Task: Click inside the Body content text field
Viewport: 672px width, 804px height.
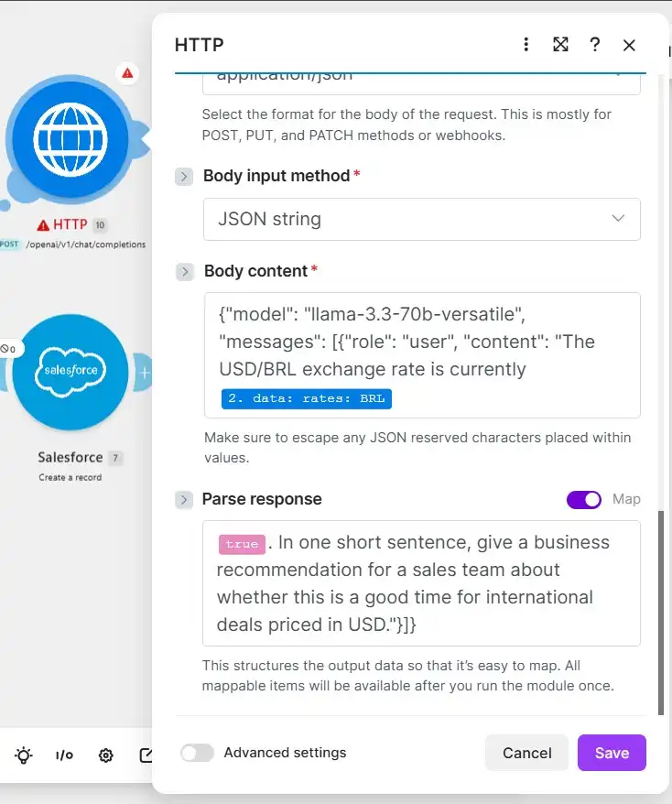Action: point(422,354)
